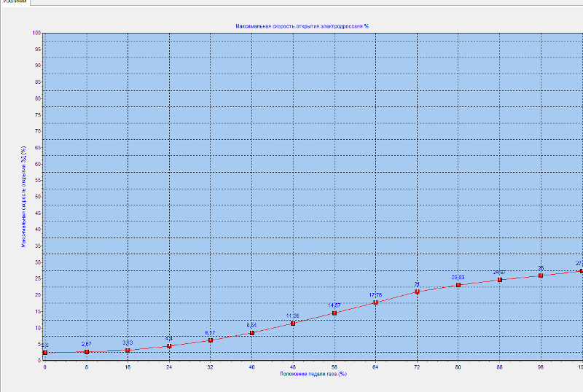Screen dimensions: 583x392
Task: Switch to the partially visible top-left tab
Action: point(13,2)
